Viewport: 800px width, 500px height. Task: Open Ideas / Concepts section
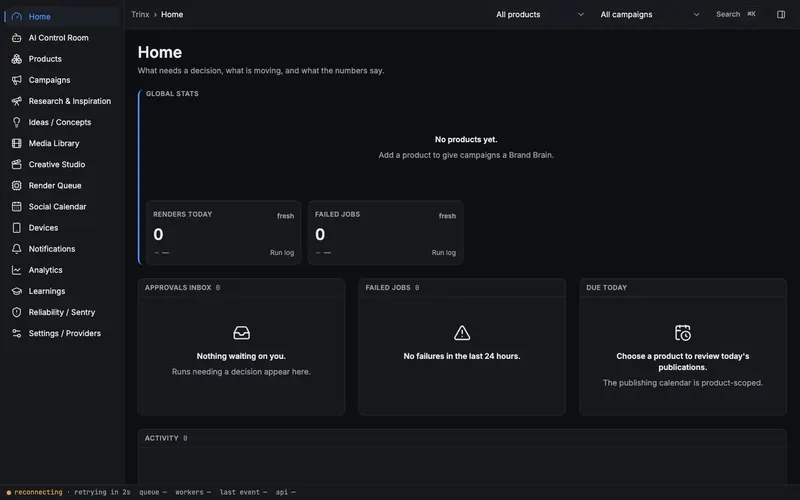coord(62,122)
